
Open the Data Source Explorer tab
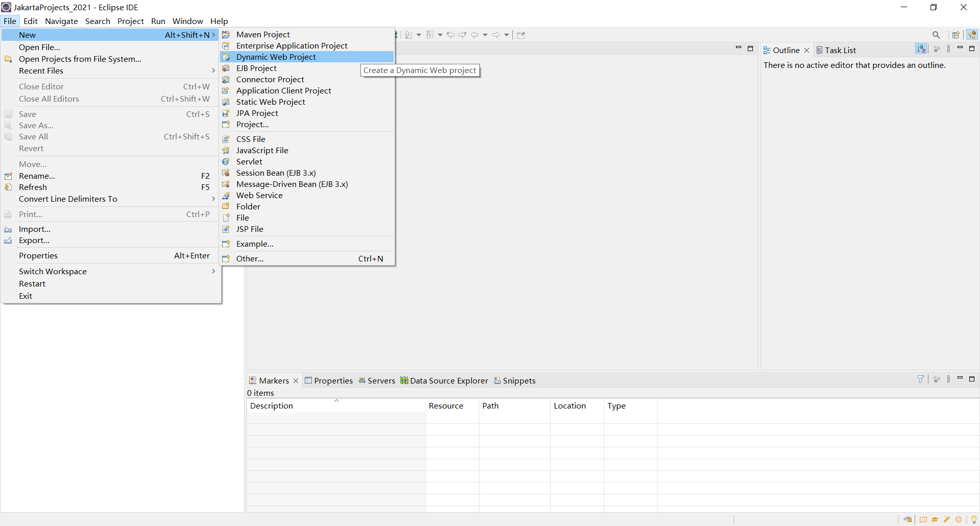click(x=444, y=380)
